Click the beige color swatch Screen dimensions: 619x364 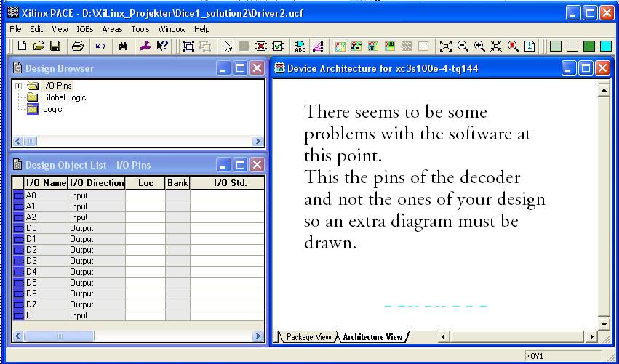click(x=572, y=46)
